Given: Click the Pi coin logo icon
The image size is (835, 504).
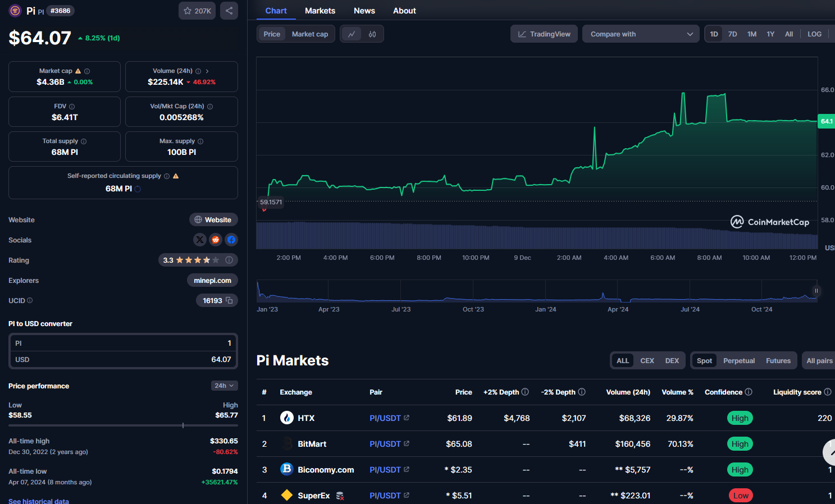Looking at the screenshot, I should [x=15, y=11].
